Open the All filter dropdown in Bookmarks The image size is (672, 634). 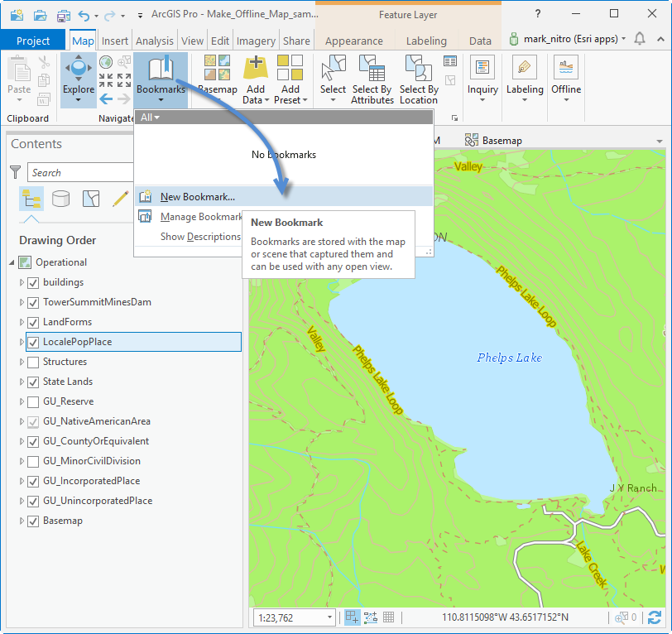point(150,118)
